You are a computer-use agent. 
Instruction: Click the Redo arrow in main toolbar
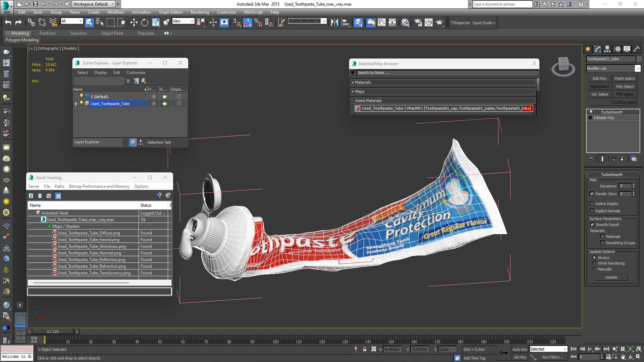[18, 22]
